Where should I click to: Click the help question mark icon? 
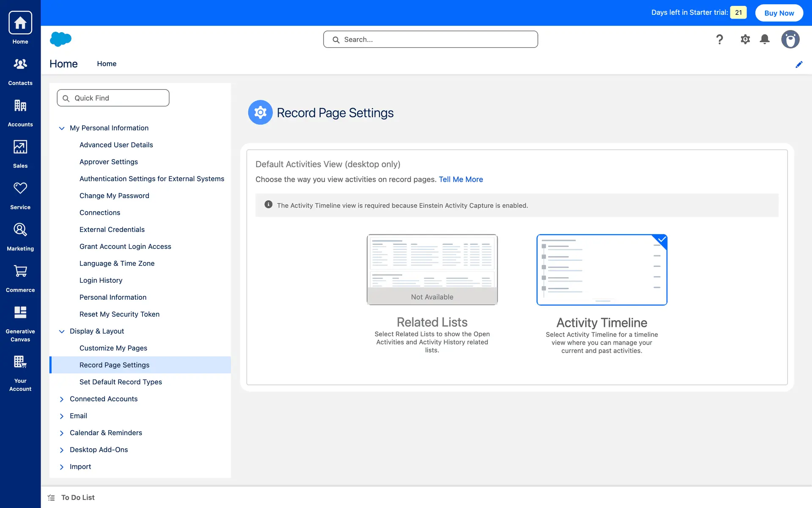pyautogui.click(x=719, y=39)
